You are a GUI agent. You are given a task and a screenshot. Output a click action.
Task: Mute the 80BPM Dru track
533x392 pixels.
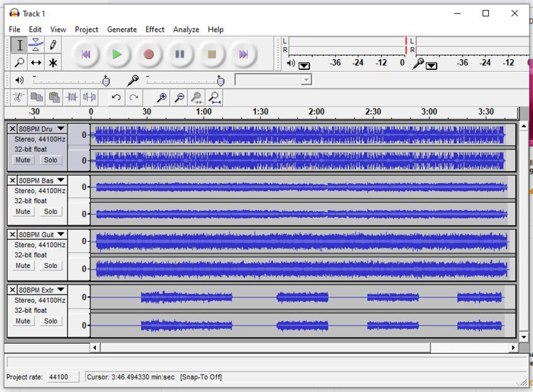pos(23,160)
